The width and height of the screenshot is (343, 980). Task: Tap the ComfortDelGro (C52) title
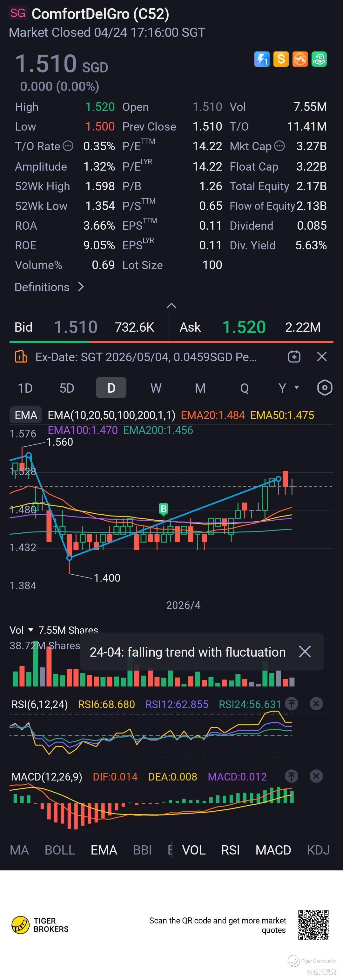click(x=100, y=14)
